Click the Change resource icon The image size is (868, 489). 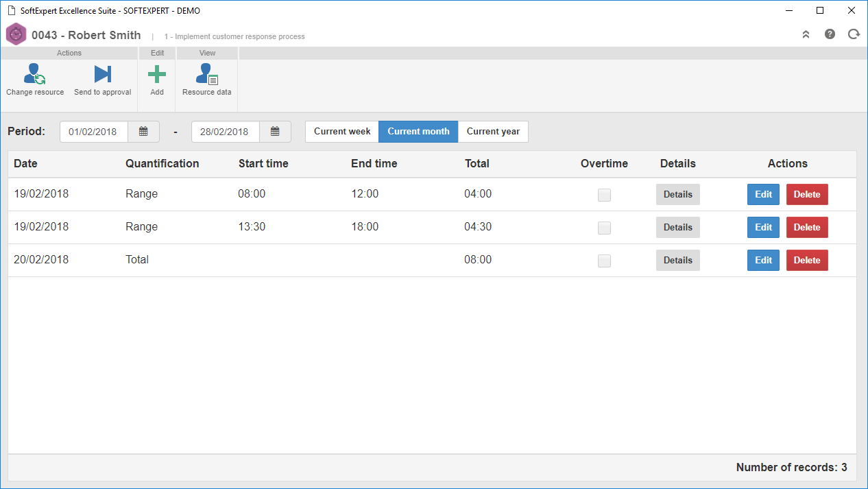35,74
